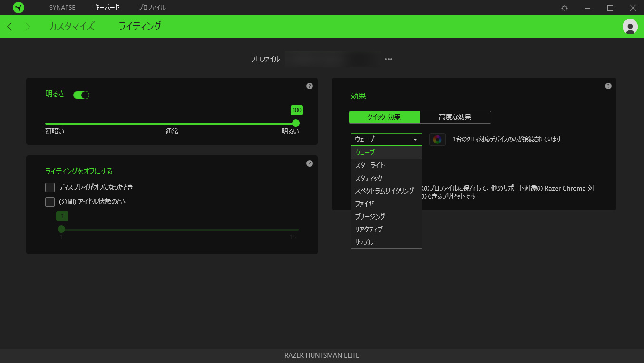The image size is (644, 363).
Task: Click the Razer logo icon
Action: 19,8
